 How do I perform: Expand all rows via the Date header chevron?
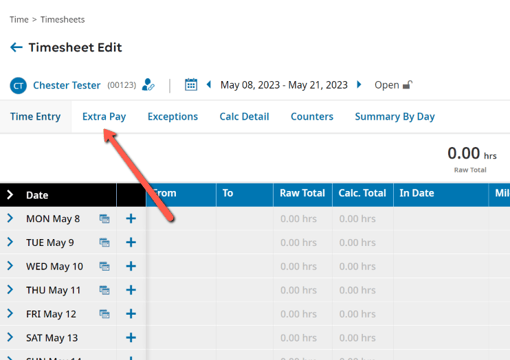tap(10, 195)
